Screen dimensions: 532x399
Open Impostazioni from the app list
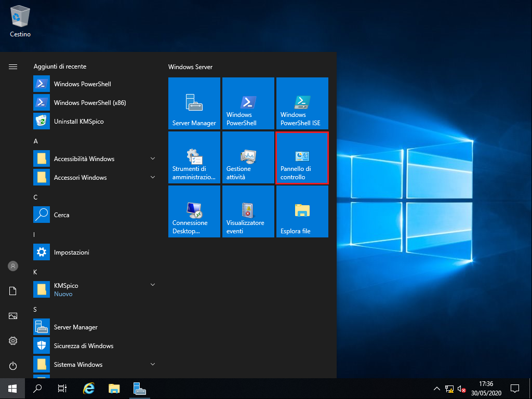pos(95,252)
